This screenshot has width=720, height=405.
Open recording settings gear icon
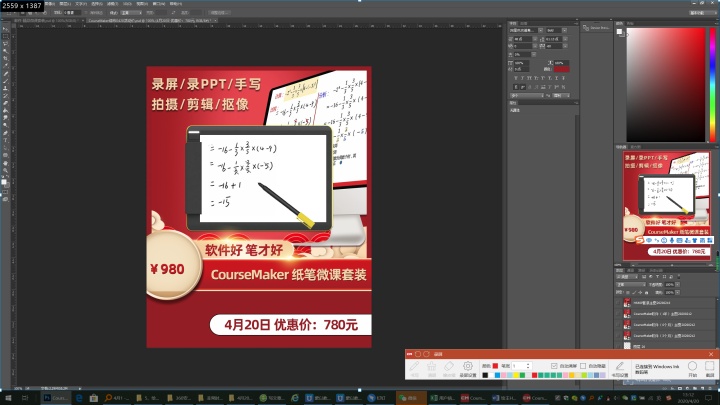click(x=468, y=366)
